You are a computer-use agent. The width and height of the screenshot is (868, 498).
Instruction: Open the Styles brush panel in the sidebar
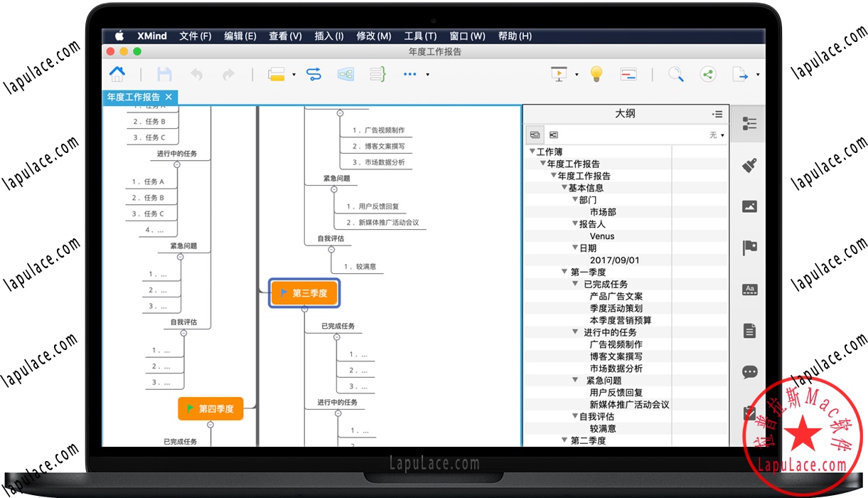tap(749, 164)
